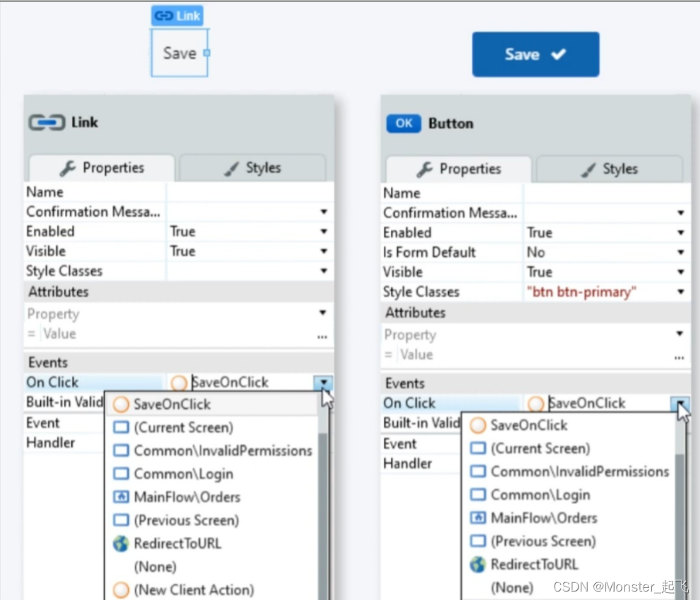
Task: Click the OK icon in Button panel header
Action: [x=404, y=124]
